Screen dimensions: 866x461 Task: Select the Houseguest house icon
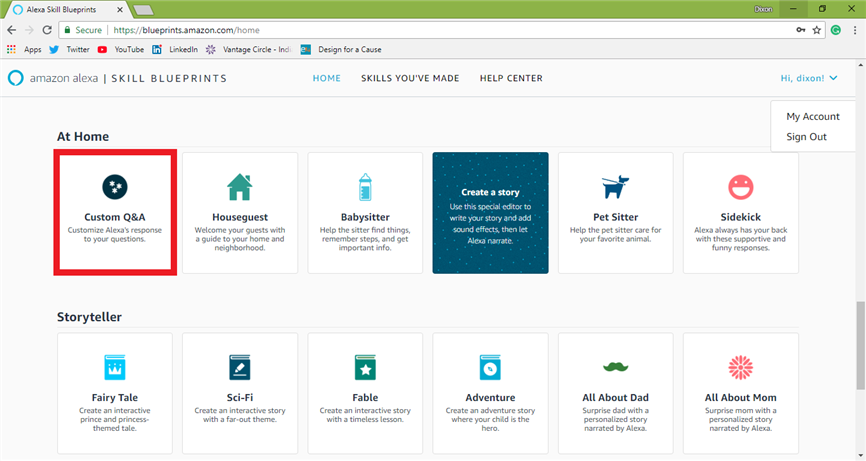pos(240,187)
